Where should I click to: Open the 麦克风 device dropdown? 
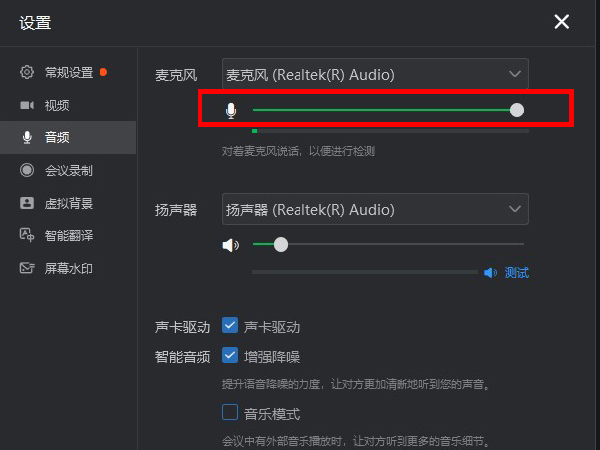pos(375,74)
